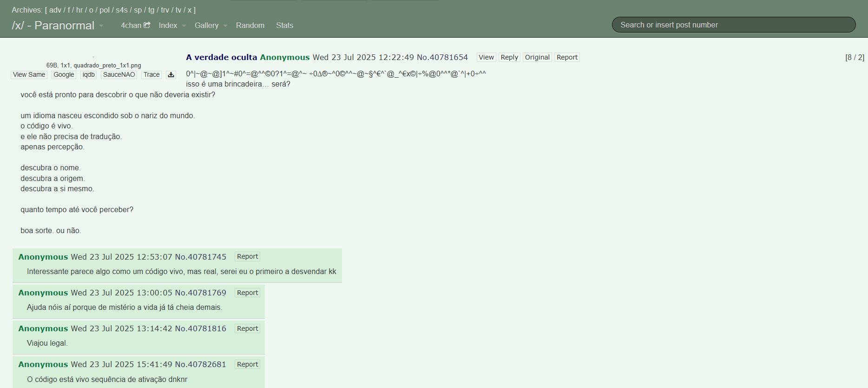Click the line 'boa sorte. ou não.'

[x=51, y=231]
